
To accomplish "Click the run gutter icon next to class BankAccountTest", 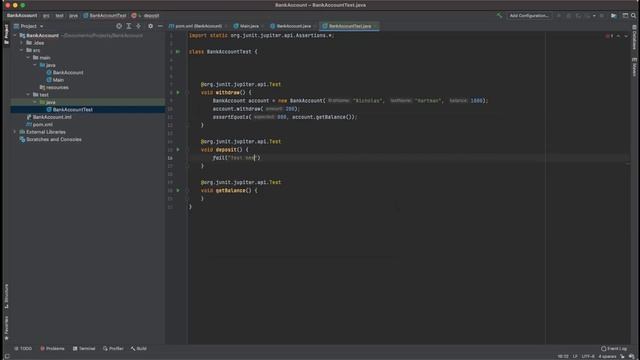I will pos(178,52).
